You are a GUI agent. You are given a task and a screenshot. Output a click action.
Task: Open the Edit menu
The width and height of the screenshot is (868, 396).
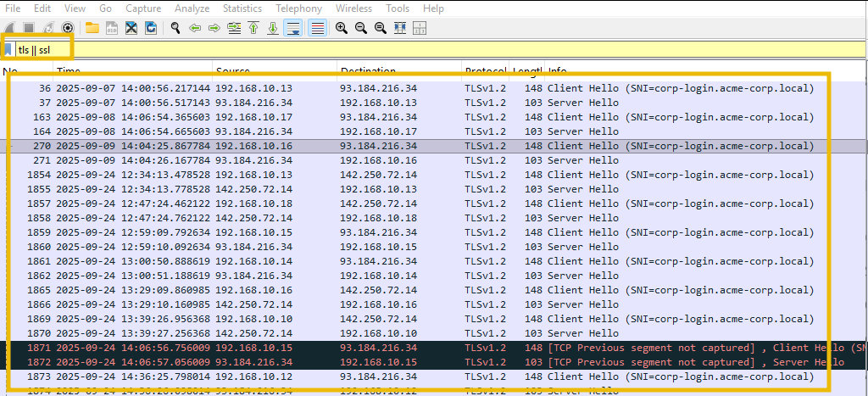42,8
